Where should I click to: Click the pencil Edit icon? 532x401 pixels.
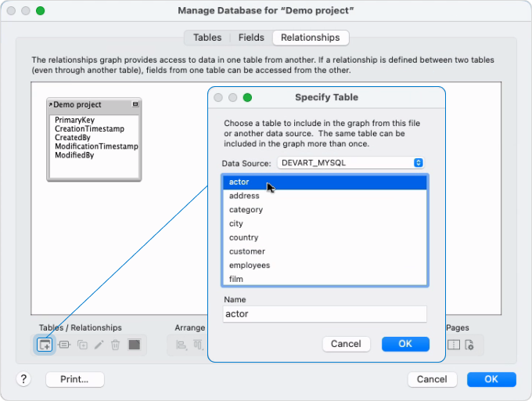click(x=99, y=345)
